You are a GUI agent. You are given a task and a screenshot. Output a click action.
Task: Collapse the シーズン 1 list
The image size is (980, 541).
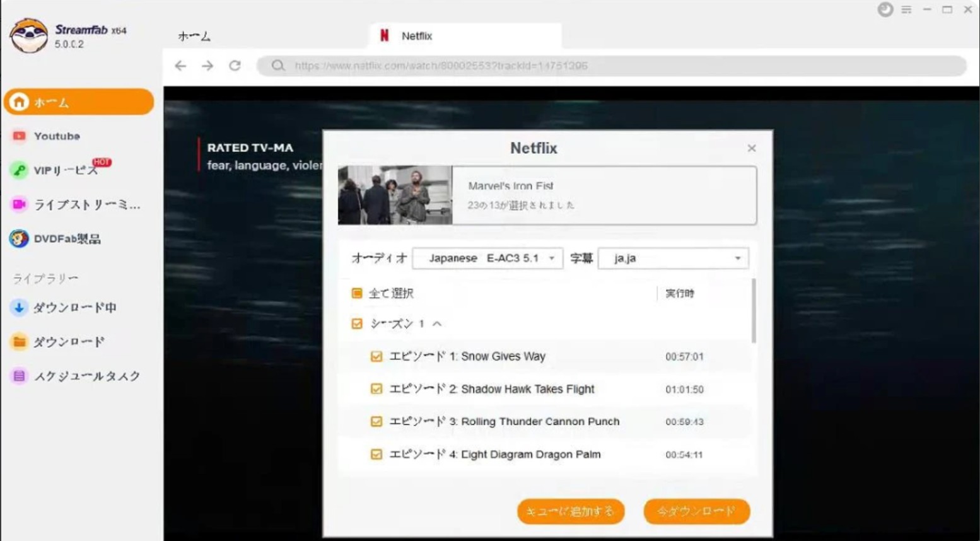pos(437,323)
